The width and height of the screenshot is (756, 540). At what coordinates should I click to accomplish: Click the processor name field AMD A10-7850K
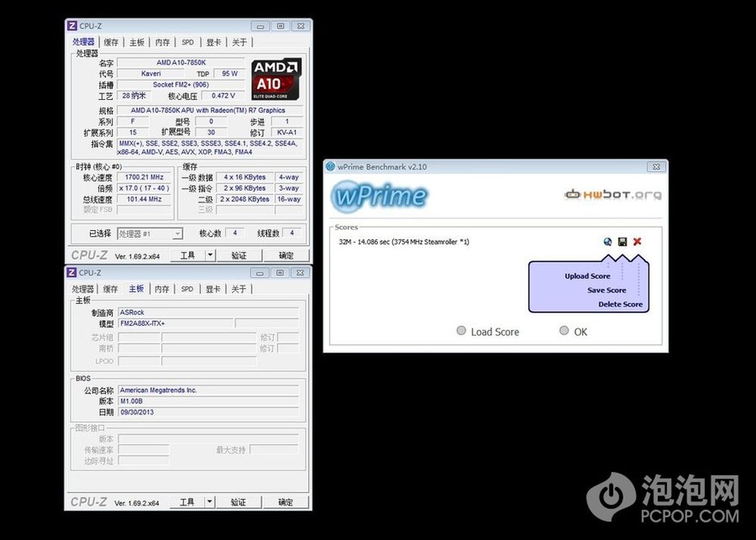181,63
